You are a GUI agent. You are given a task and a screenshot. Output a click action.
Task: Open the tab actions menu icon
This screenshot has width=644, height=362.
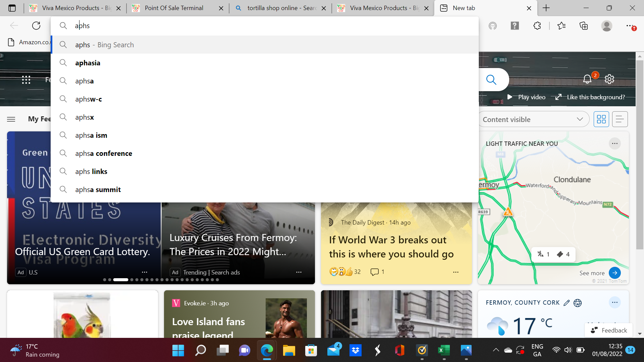coord(12,8)
